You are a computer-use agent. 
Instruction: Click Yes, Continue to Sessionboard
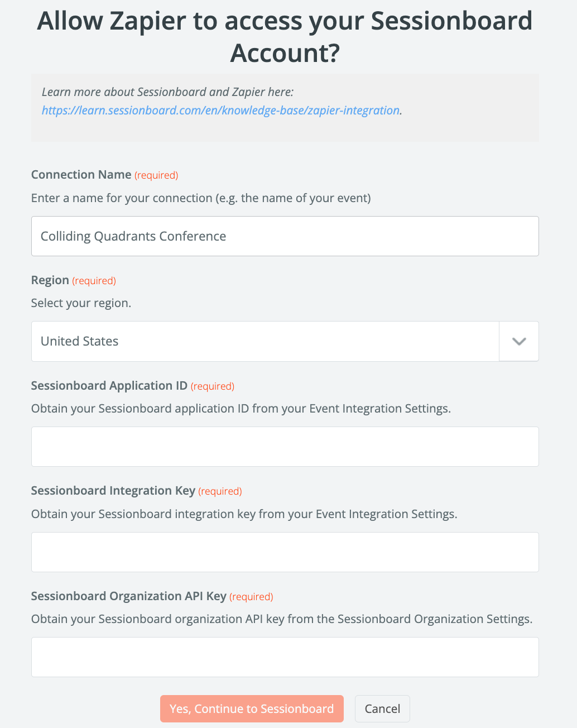click(252, 708)
